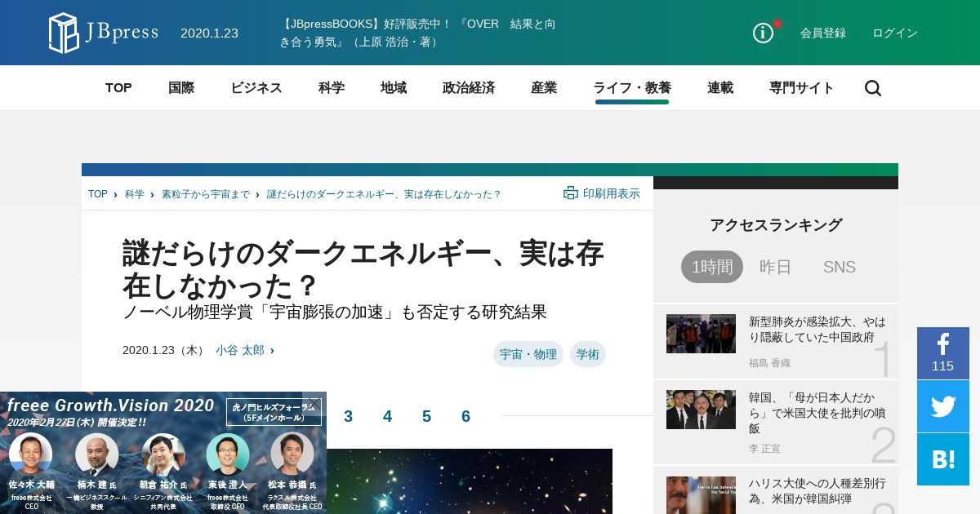This screenshot has width=980, height=514.
Task: Open thumbnail of the 新型肺炎 ranking article
Action: point(701,334)
